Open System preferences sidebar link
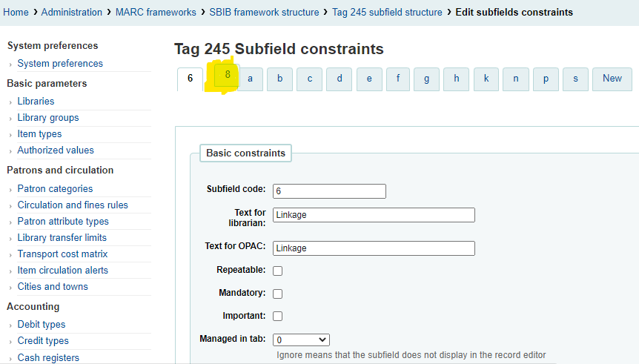 pos(60,64)
